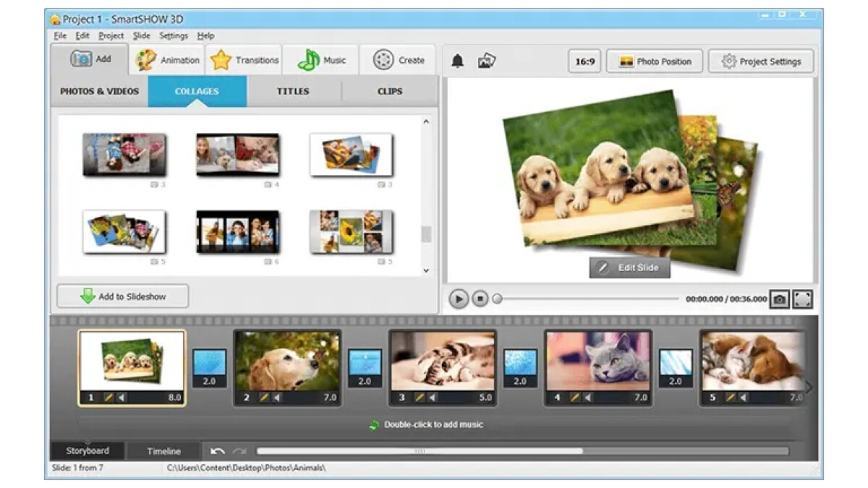Click the pencil edit icon on slide 1
The image size is (868, 488).
coord(109,398)
